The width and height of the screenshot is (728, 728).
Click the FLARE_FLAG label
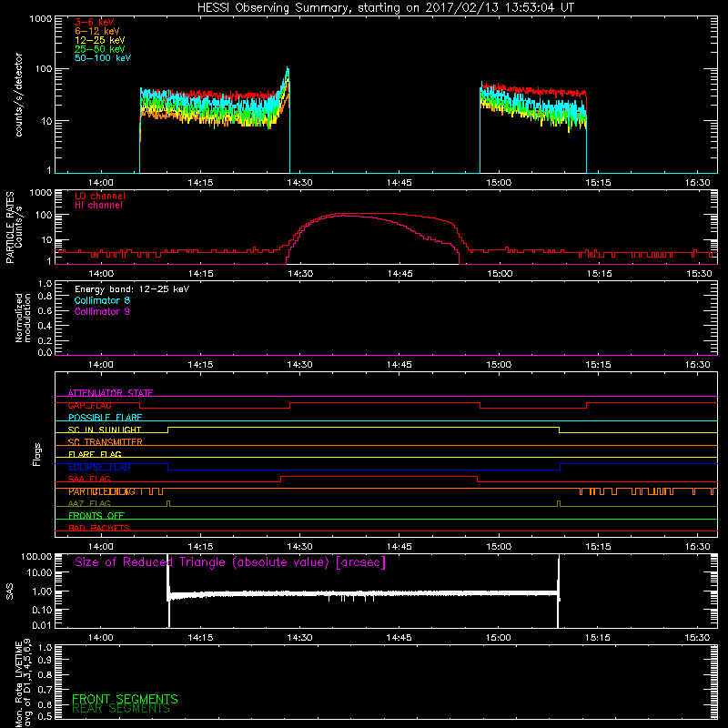click(95, 454)
